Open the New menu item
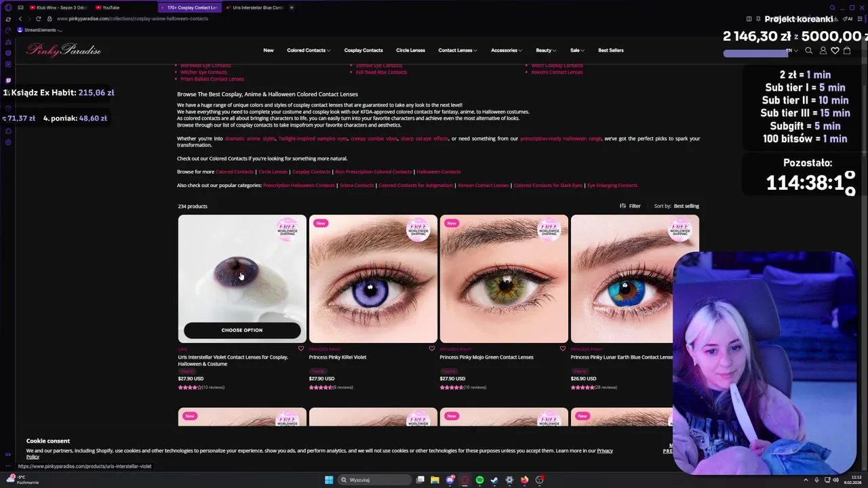Viewport: 868px width, 488px height. click(269, 50)
